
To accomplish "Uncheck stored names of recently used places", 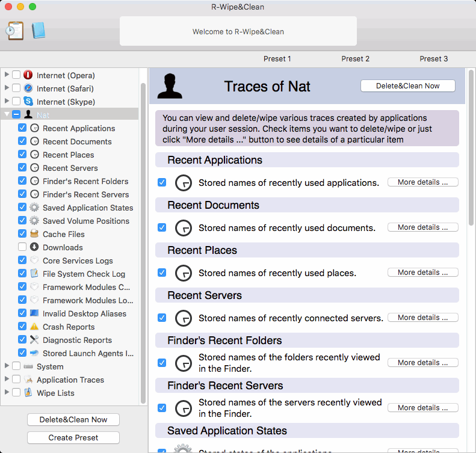I will pyautogui.click(x=162, y=273).
